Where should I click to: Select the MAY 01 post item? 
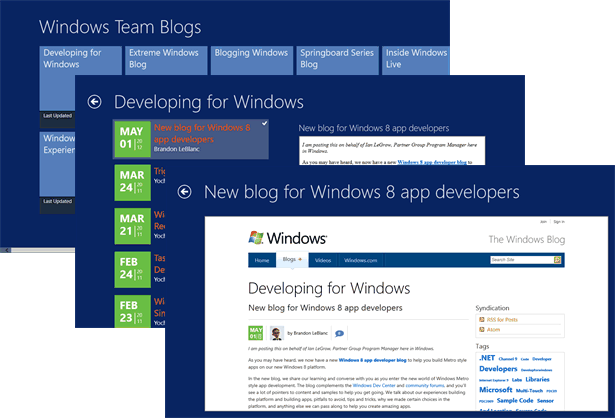coord(191,139)
